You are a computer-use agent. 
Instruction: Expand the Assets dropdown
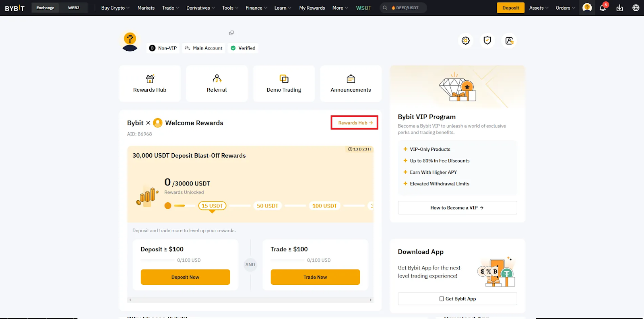pos(539,8)
